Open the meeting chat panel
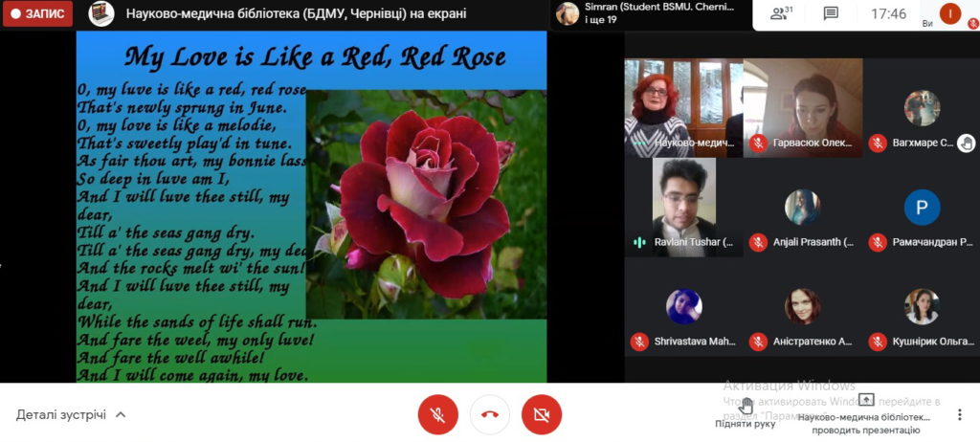This screenshot has width=980, height=442. click(x=831, y=13)
